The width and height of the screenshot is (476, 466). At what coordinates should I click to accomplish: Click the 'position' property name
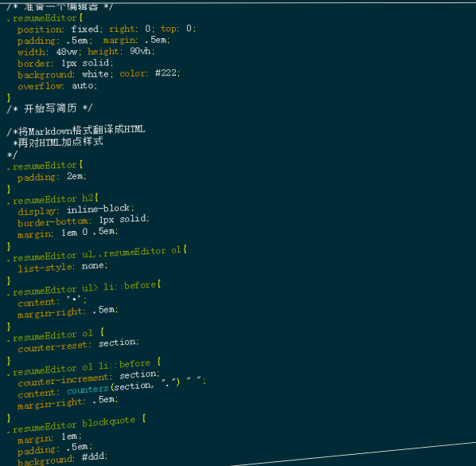[x=41, y=29]
